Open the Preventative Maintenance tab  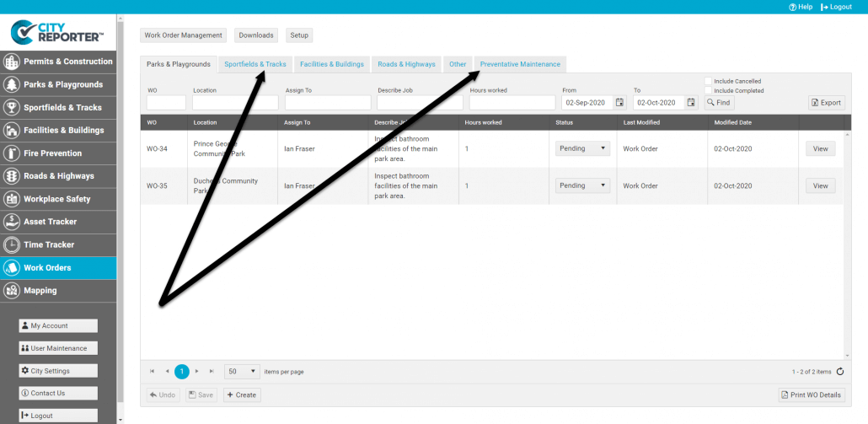coord(519,64)
